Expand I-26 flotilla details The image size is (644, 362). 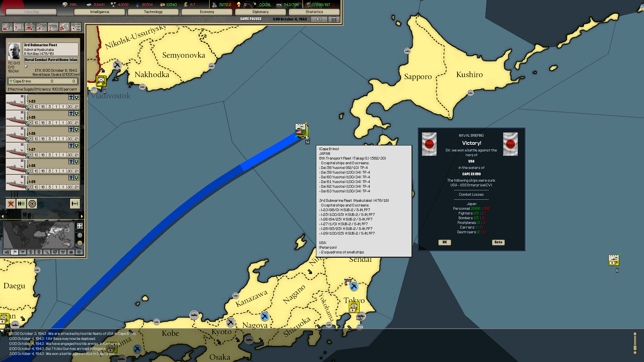[31, 139]
